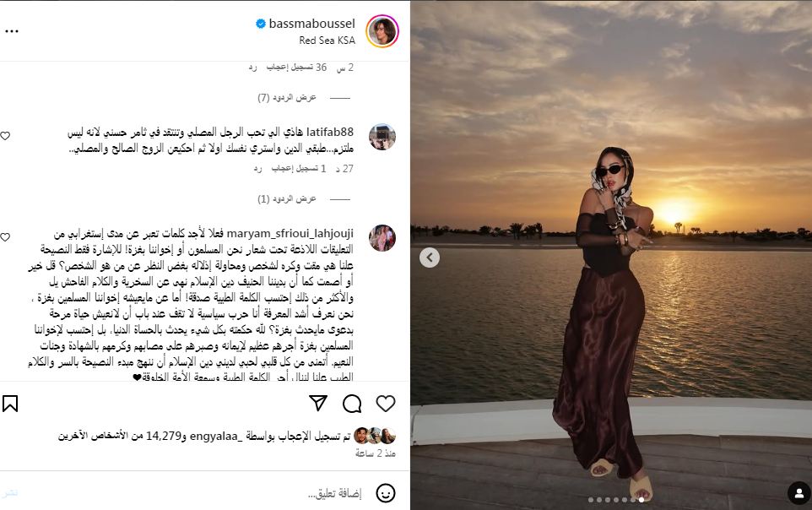Like the post with heart icon
The width and height of the screenshot is (812, 510).
pos(385,404)
